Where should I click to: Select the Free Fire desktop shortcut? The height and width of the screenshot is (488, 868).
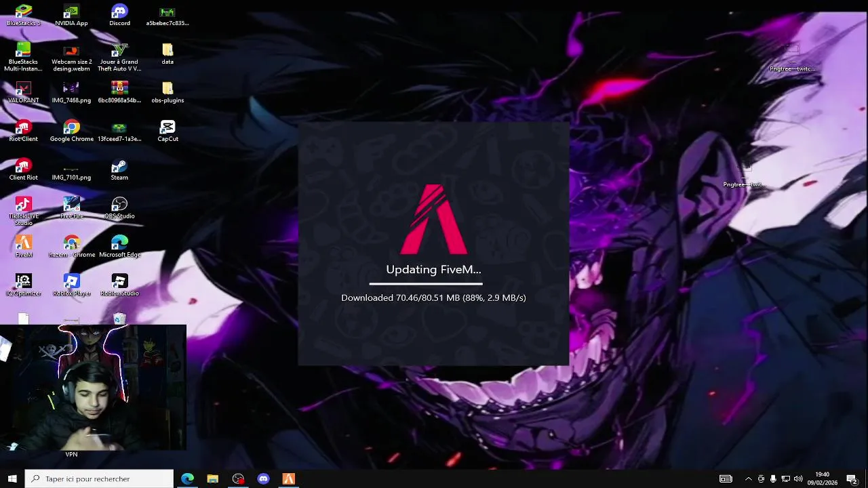[71, 209]
